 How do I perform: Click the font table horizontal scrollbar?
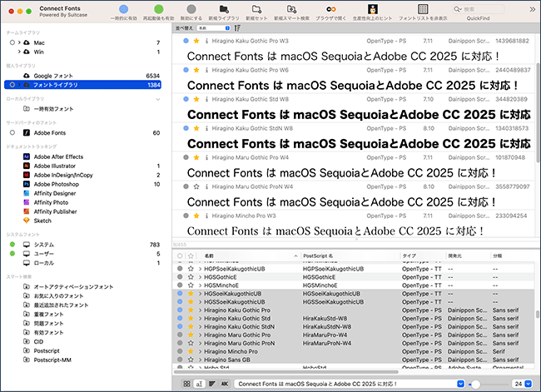point(286,372)
